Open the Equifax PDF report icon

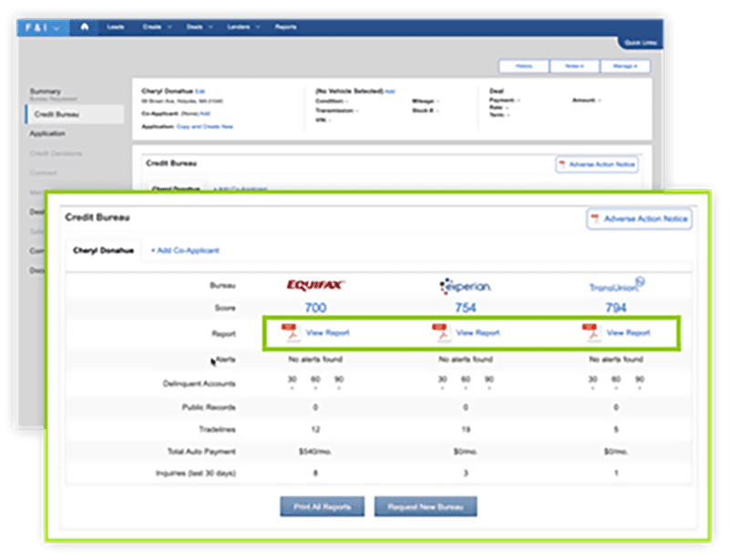(x=291, y=332)
